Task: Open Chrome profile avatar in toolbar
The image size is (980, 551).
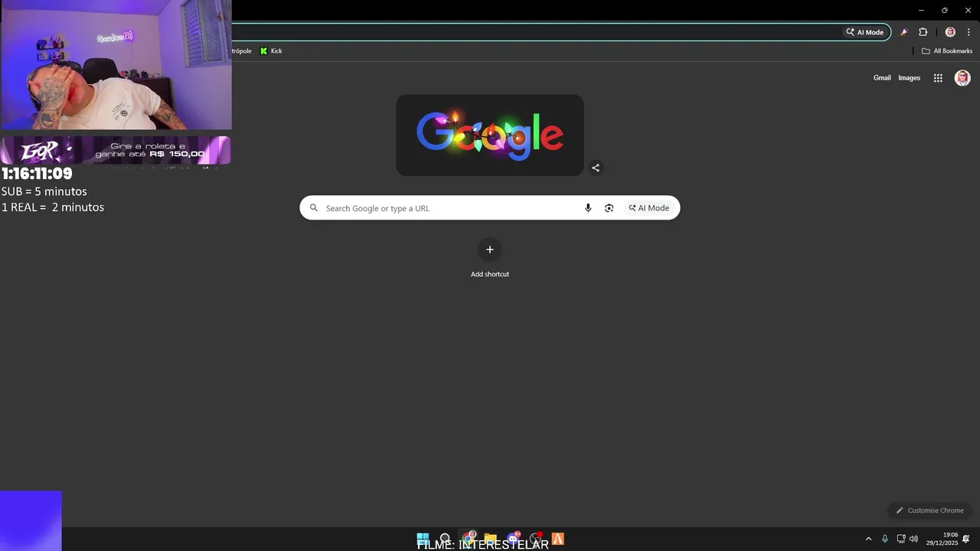Action: click(x=950, y=32)
